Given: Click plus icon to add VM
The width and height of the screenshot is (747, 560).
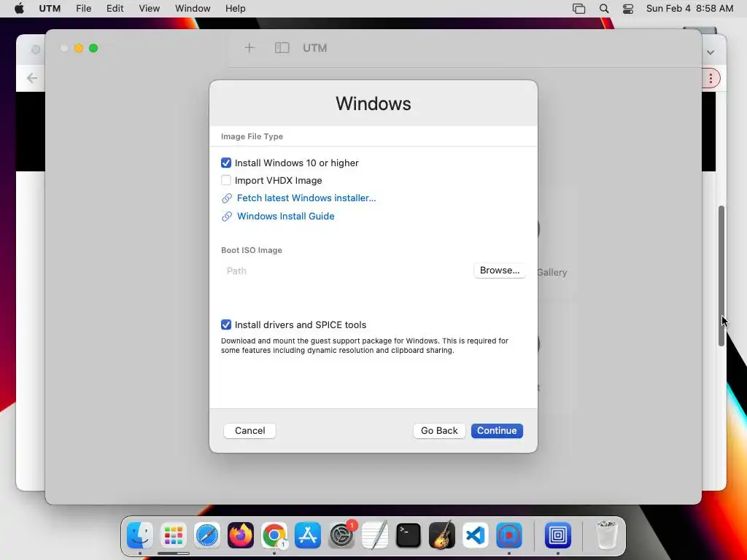Looking at the screenshot, I should click(x=249, y=47).
